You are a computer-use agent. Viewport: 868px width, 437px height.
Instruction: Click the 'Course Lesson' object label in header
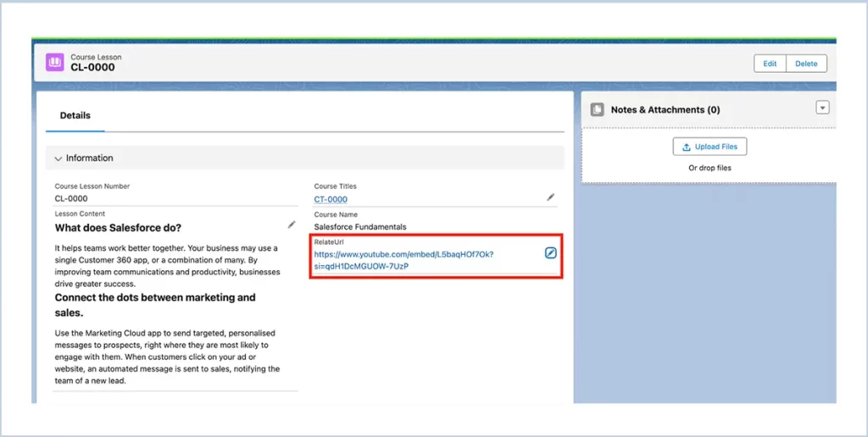pos(96,57)
